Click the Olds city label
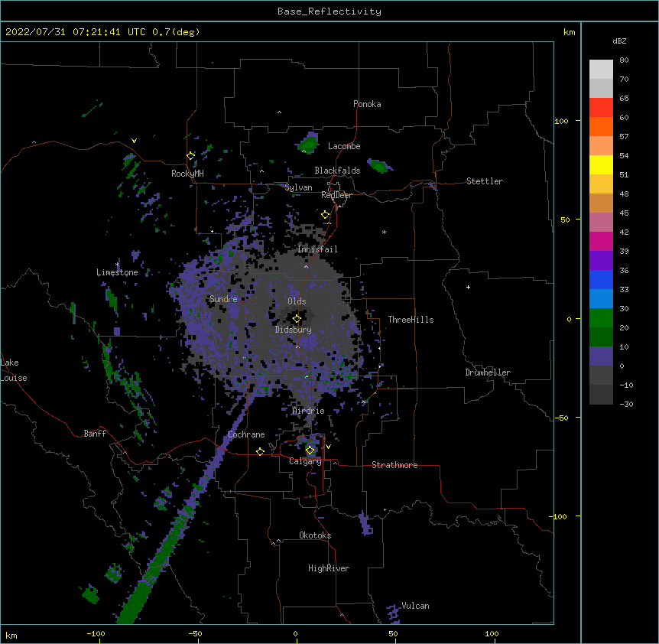 (x=297, y=301)
